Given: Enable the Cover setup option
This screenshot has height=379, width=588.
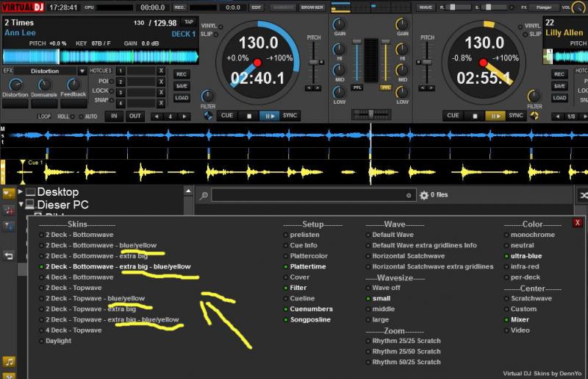Looking at the screenshot, I should point(297,277).
